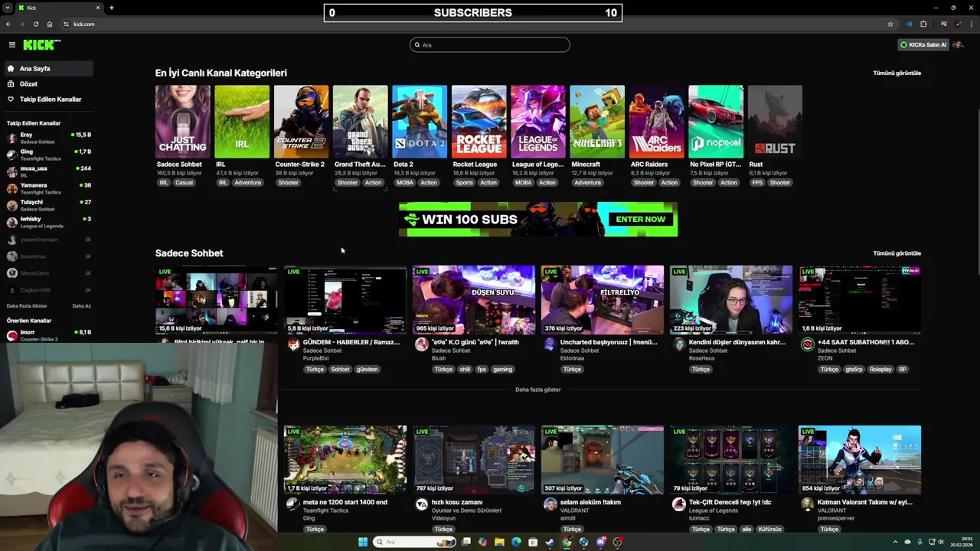Click Tümünü görüntüle for Sadece Sohbet

897,253
